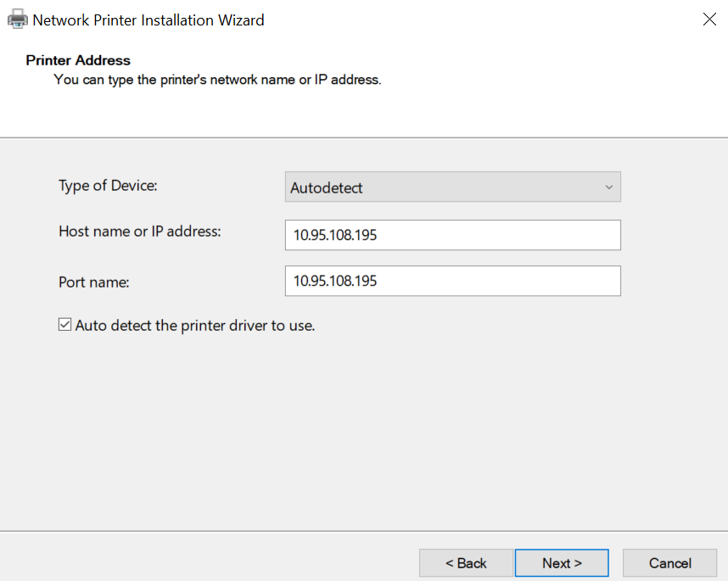Viewport: 728px width, 581px height.
Task: Click the 'Host name or IP address:' label
Action: click(x=139, y=231)
